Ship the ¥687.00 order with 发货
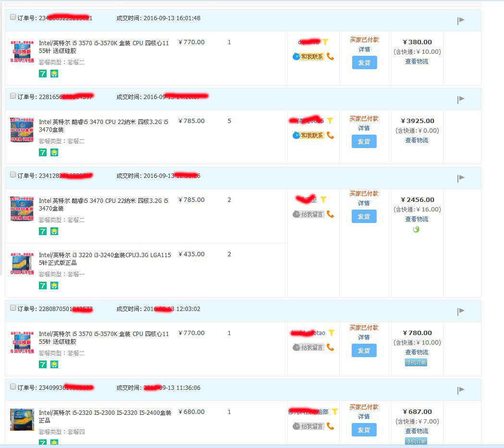The image size is (504, 448). click(x=364, y=430)
